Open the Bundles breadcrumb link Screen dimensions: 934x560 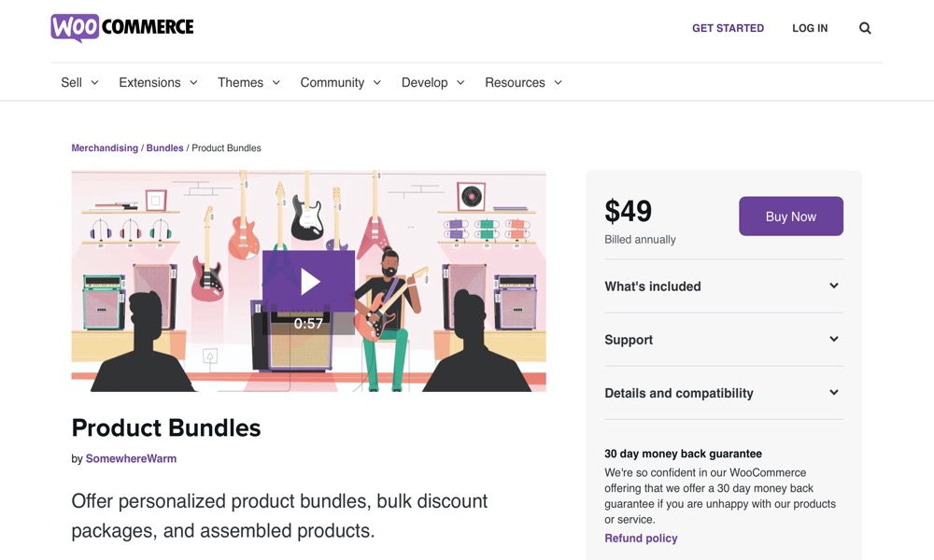point(165,148)
